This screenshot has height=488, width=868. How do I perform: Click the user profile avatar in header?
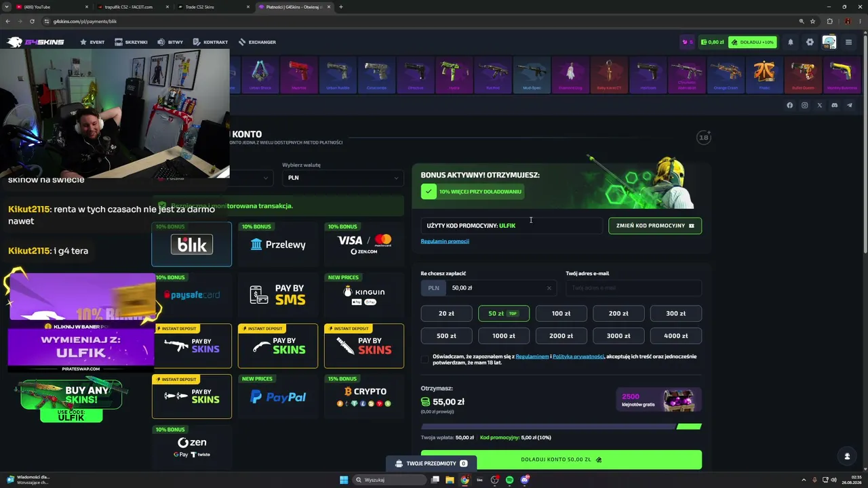829,42
